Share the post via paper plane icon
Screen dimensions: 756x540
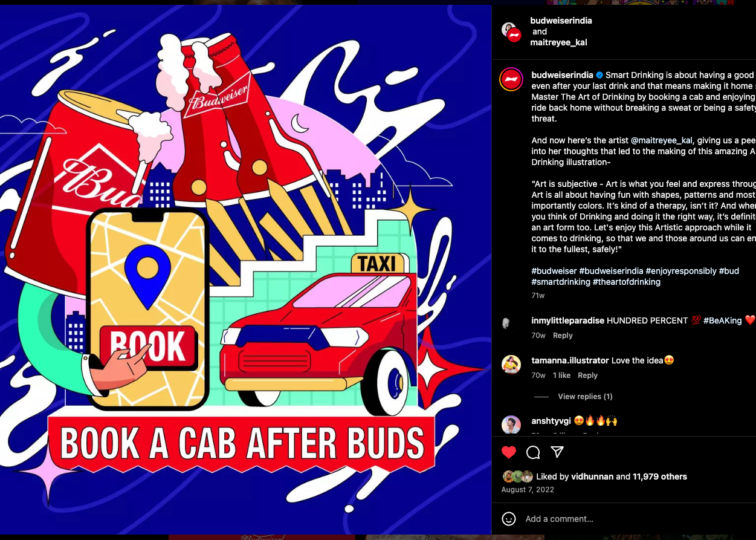click(557, 452)
